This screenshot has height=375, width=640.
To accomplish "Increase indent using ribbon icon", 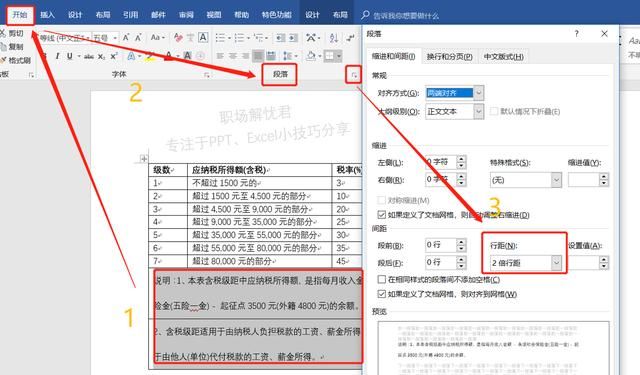I will pyautogui.click(x=293, y=38).
